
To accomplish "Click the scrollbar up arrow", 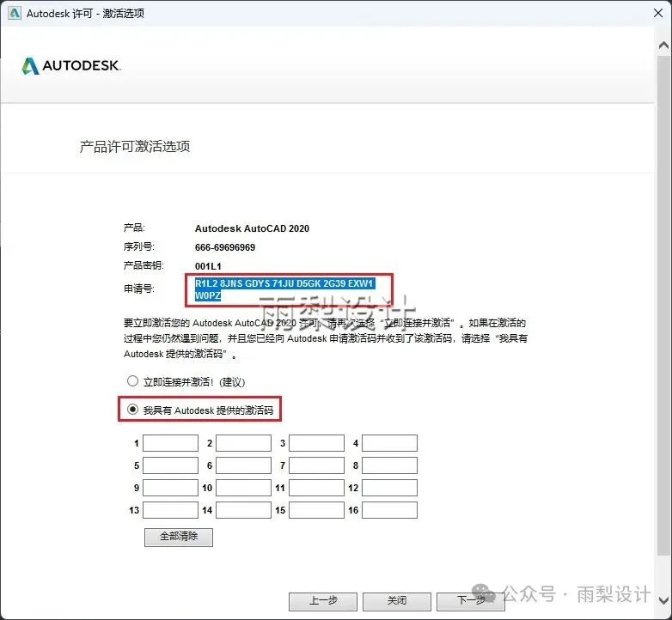I will pyautogui.click(x=664, y=45).
